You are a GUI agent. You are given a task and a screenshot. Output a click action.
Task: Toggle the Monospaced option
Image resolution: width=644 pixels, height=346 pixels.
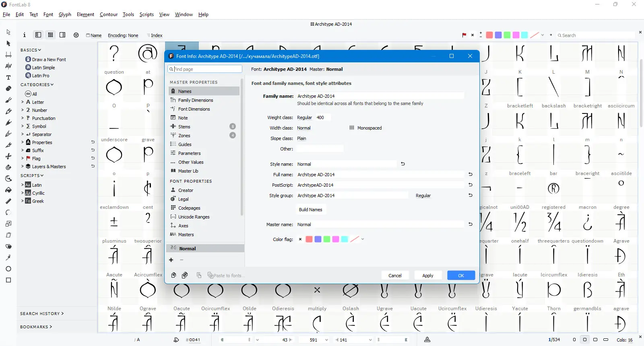pos(365,128)
